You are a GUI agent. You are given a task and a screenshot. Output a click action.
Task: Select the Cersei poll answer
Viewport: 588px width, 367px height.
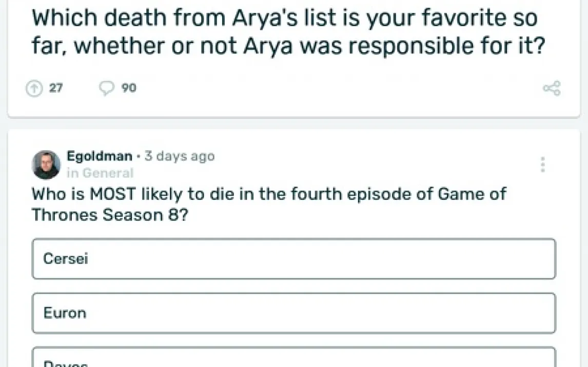point(293,259)
